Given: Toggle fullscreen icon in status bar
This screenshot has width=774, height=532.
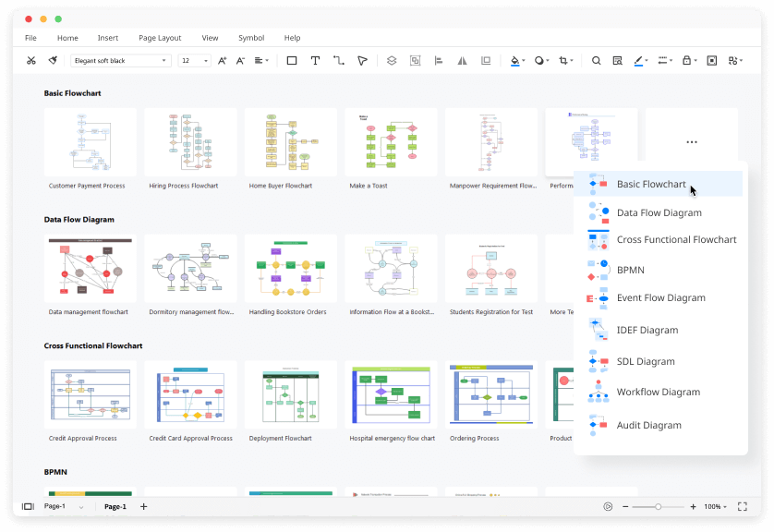Looking at the screenshot, I should point(743,506).
